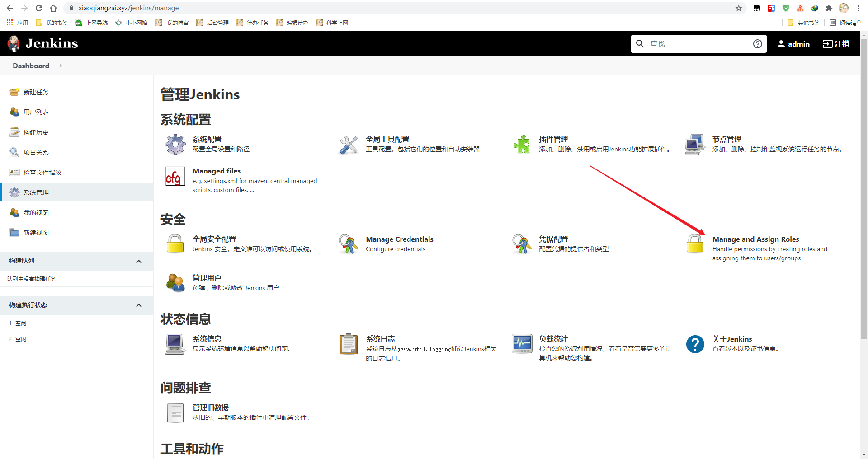Image resolution: width=868 pixels, height=459 pixels.
Task: Click the 新建视图 folder sidebar icon
Action: [x=14, y=233]
